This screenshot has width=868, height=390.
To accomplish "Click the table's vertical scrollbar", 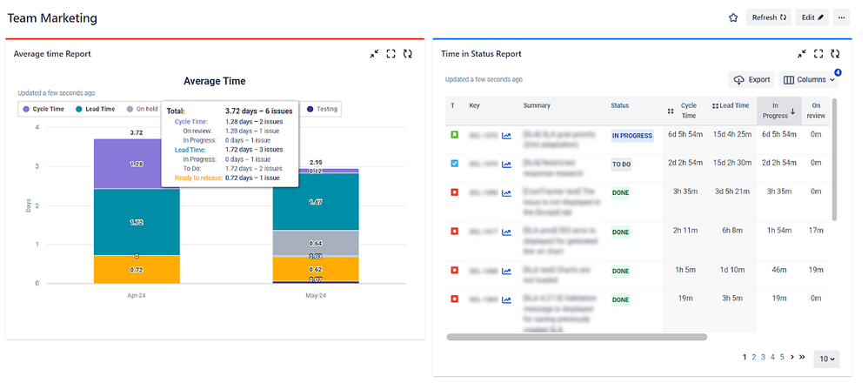I will (x=835, y=159).
